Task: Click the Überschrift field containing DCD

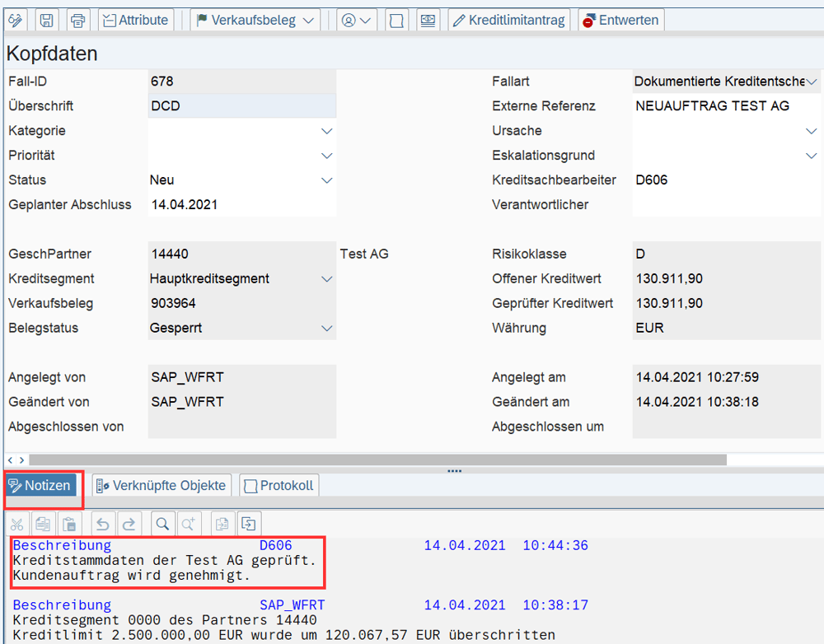Action: coord(241,106)
